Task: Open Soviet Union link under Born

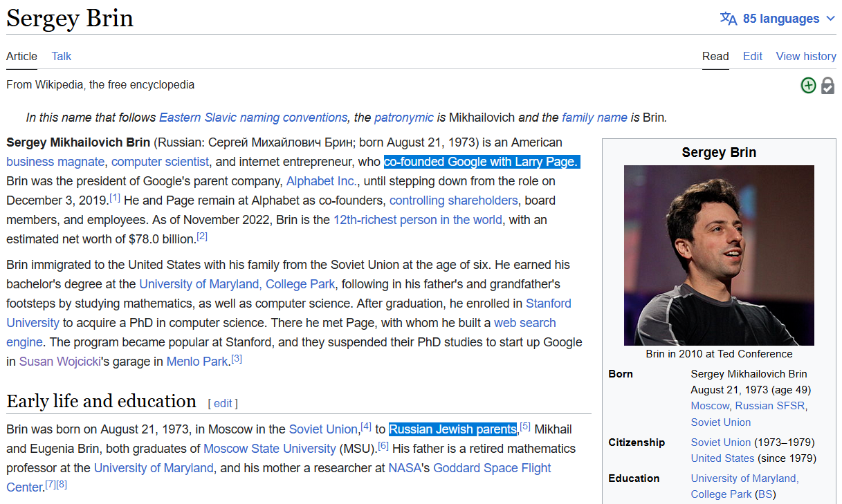Action: point(721,422)
